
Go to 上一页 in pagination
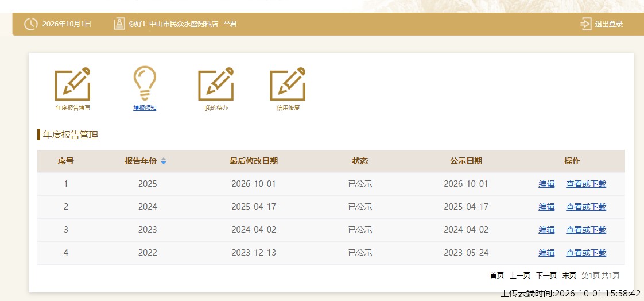[520, 276]
